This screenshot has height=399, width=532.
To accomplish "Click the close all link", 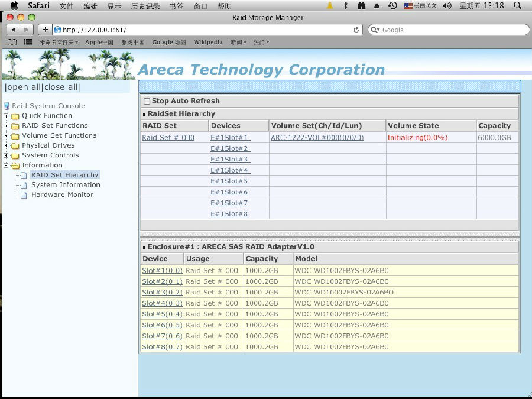I will pyautogui.click(x=61, y=87).
